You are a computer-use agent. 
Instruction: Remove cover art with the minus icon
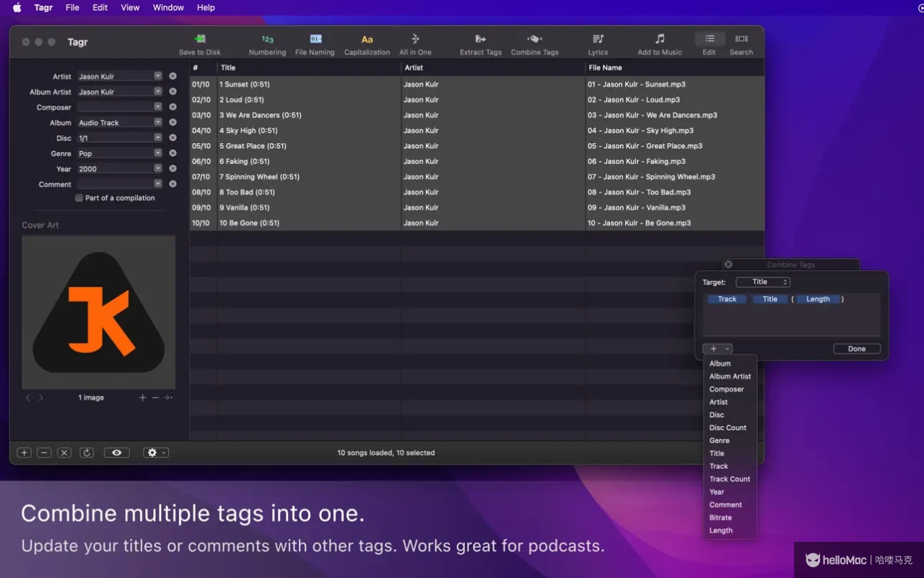[x=155, y=397]
